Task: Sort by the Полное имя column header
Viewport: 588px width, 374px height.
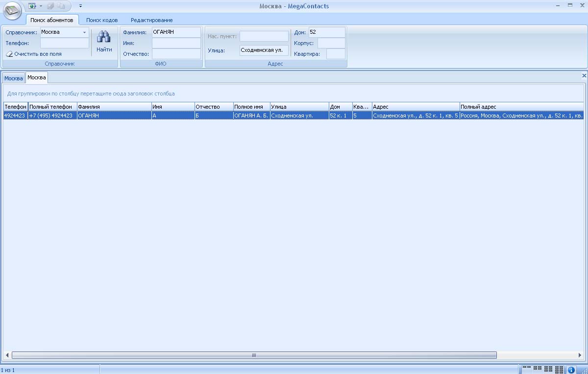Action: (251, 107)
